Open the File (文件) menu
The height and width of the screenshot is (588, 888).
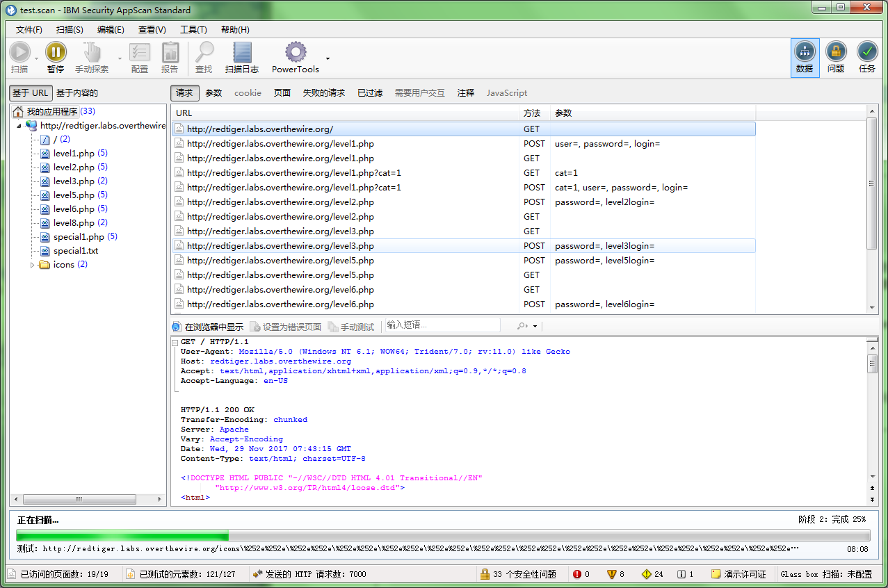(x=29, y=30)
